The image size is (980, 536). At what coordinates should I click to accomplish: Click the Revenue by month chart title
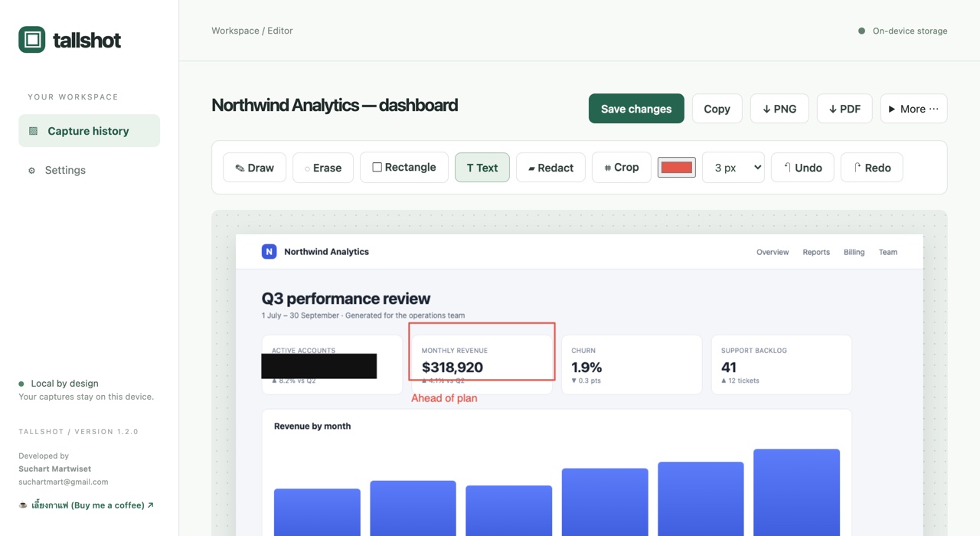point(312,427)
